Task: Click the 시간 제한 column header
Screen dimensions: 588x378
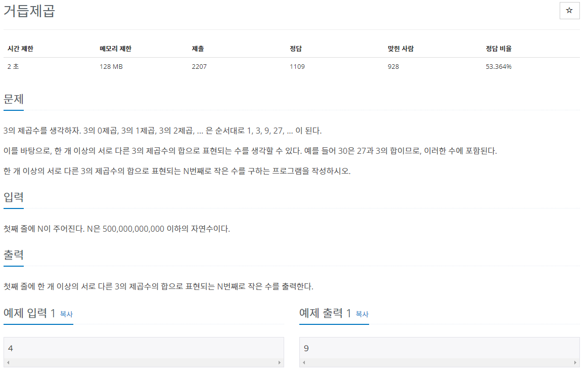Action: coord(20,49)
